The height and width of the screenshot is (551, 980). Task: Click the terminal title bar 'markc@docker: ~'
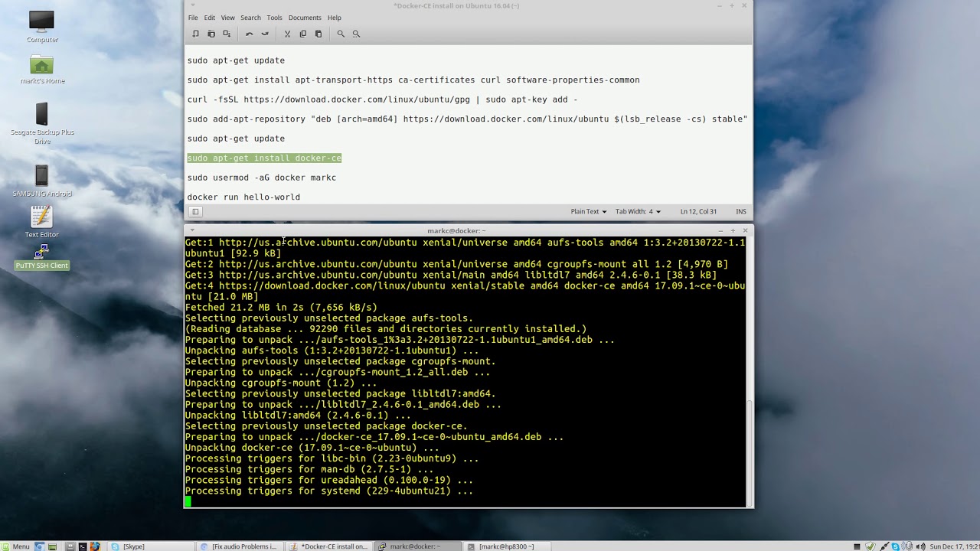pyautogui.click(x=456, y=230)
